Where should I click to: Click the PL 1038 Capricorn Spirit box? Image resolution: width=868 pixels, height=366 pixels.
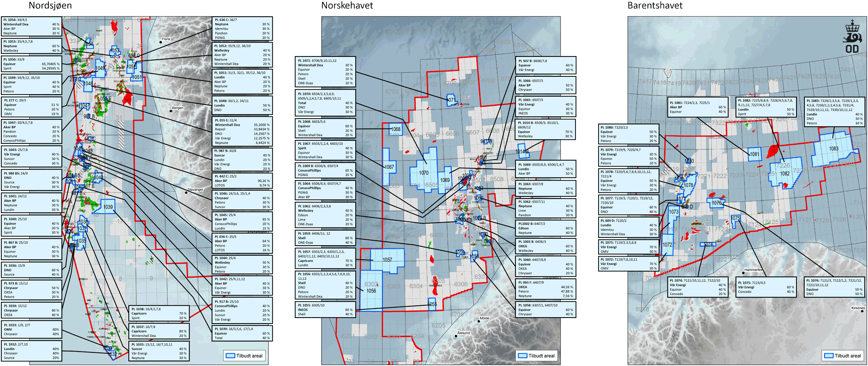point(159,314)
